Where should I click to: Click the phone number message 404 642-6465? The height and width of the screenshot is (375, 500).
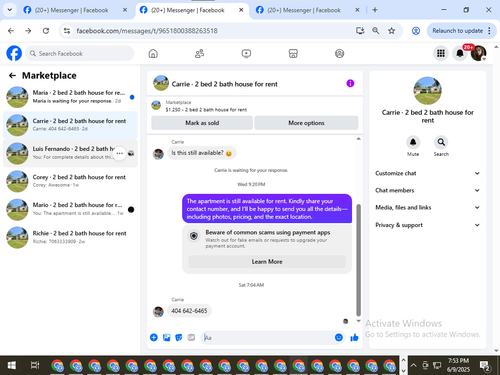click(x=189, y=311)
